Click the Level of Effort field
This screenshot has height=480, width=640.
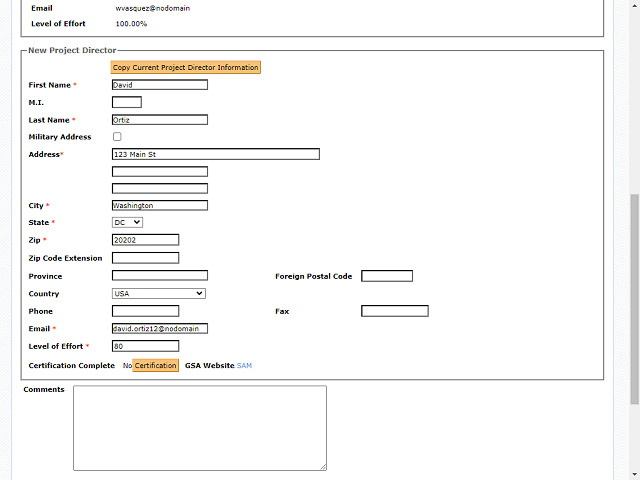coord(146,346)
